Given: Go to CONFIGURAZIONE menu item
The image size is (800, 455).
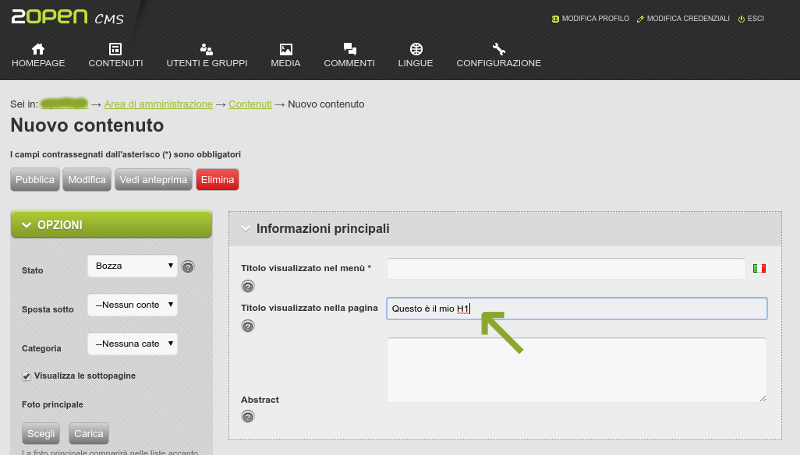Looking at the screenshot, I should coord(498,63).
